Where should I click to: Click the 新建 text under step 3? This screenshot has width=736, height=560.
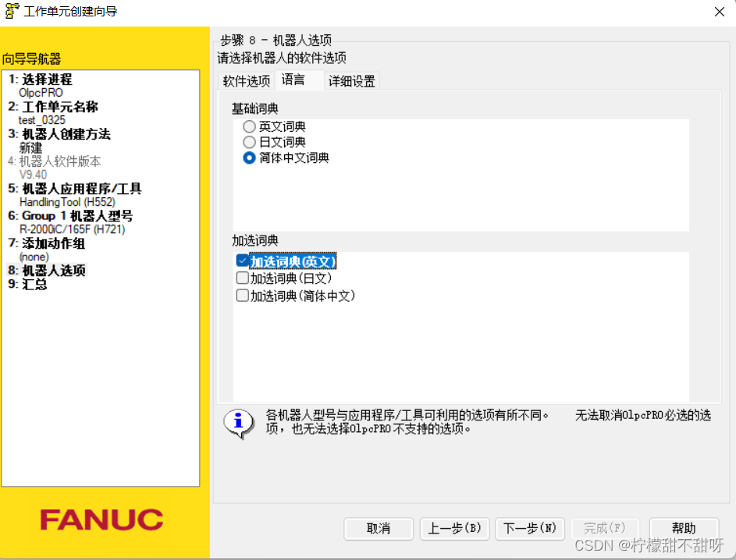tap(30, 147)
